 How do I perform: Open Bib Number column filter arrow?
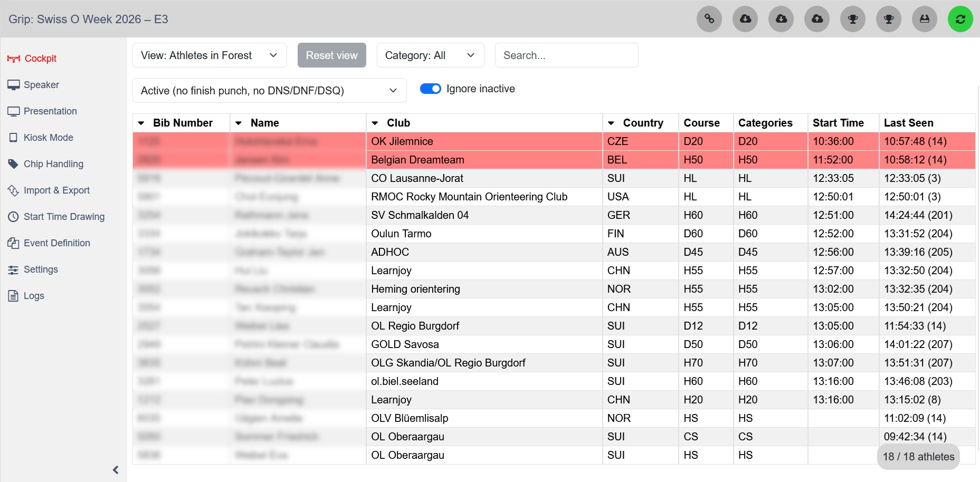coord(141,123)
